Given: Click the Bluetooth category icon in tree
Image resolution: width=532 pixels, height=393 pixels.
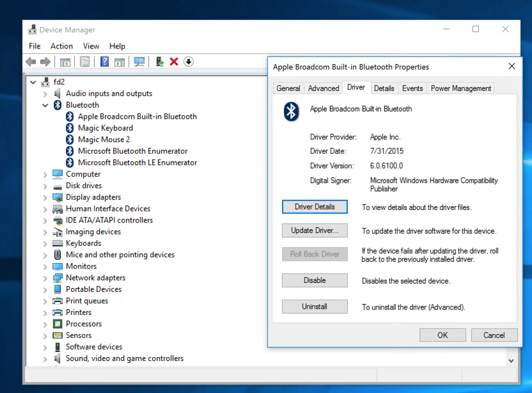Looking at the screenshot, I should click(x=58, y=105).
